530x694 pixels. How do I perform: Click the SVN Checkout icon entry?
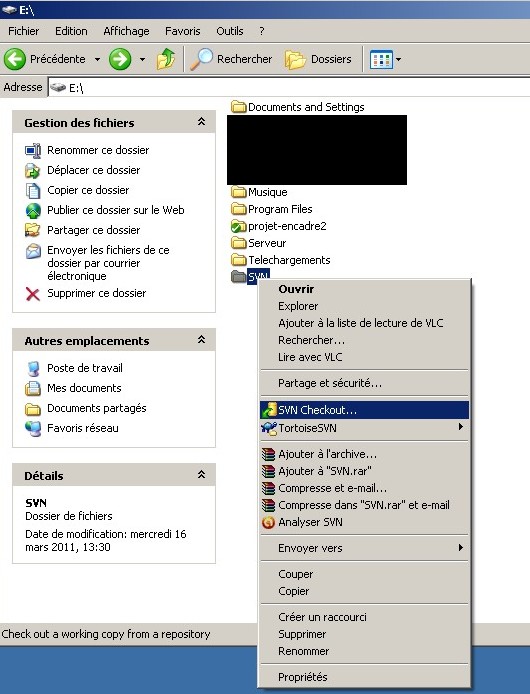[364, 410]
